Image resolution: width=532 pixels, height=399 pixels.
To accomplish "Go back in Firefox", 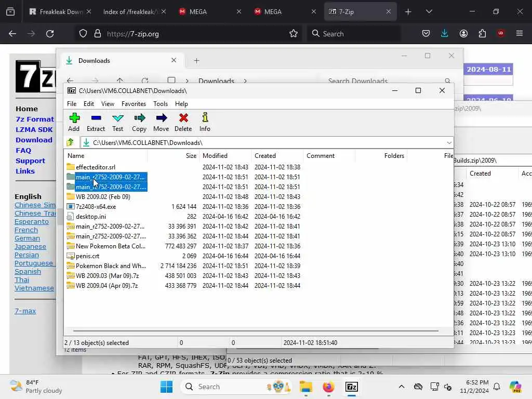I will (x=12, y=34).
